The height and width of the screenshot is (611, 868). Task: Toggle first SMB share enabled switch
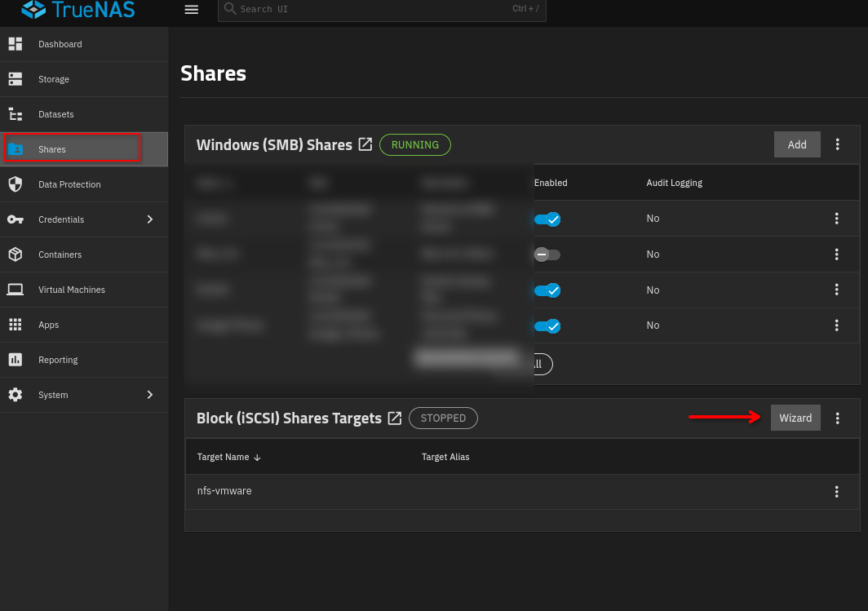[x=547, y=219]
